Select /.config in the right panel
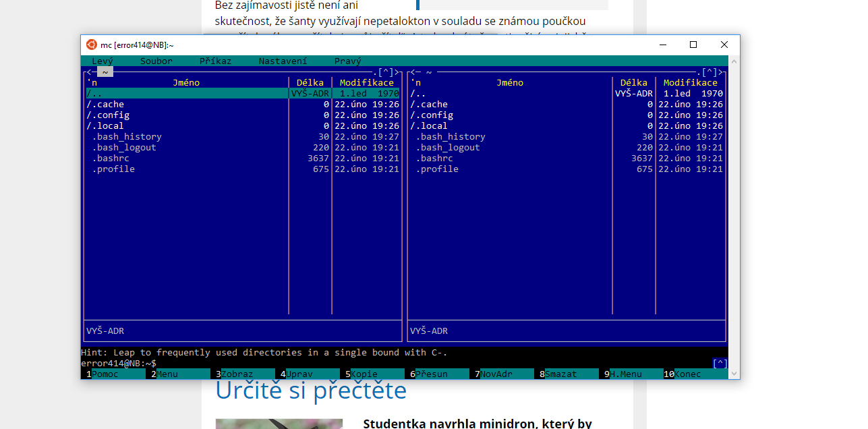The width and height of the screenshot is (868, 429). [567, 115]
